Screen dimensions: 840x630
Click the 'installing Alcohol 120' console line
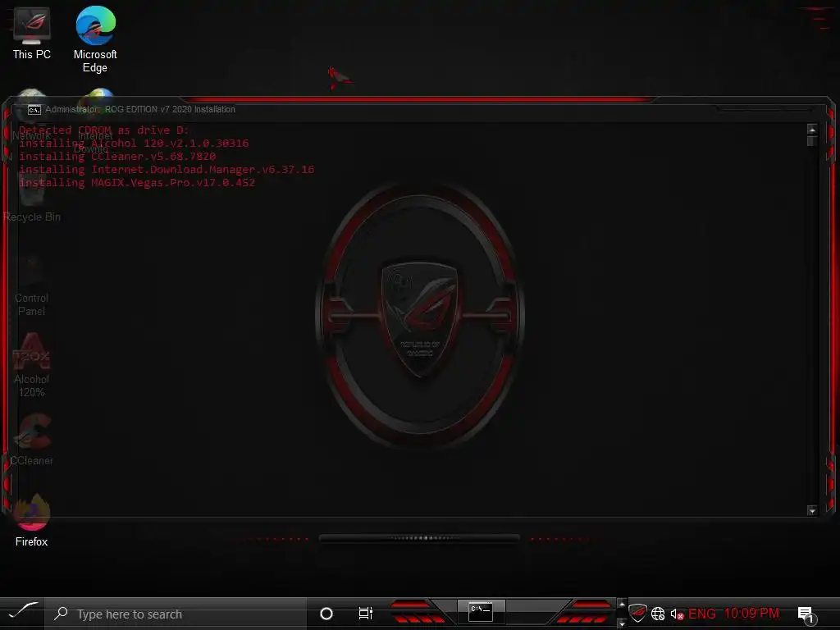coord(134,144)
